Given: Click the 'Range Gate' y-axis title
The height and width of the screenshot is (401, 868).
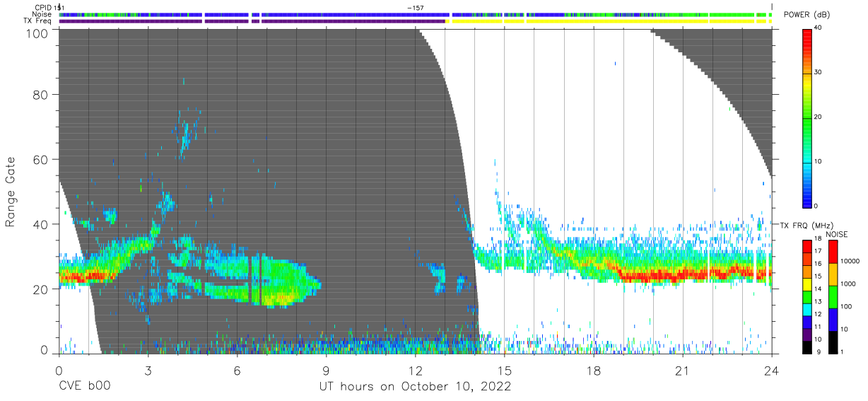Looking at the screenshot, I should pyautogui.click(x=11, y=191).
